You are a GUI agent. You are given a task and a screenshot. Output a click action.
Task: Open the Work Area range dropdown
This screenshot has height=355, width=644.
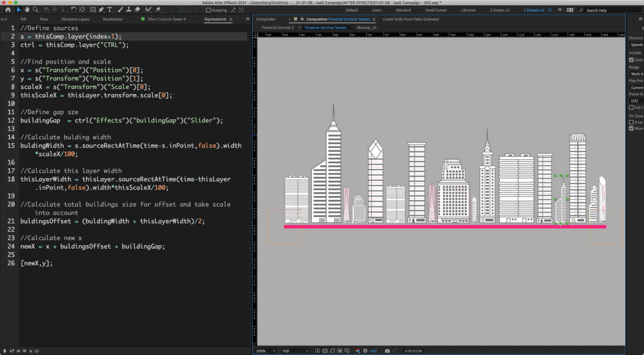[636, 74]
